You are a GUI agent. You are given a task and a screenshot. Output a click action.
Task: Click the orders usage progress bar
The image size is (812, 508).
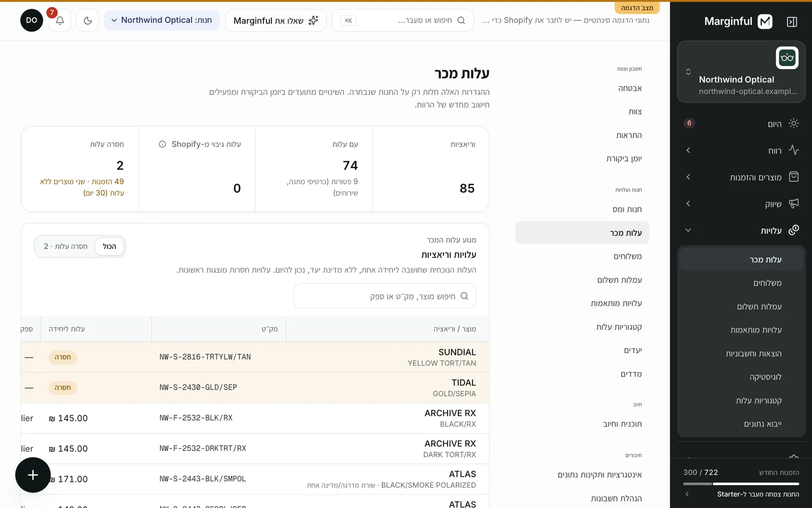(x=741, y=484)
